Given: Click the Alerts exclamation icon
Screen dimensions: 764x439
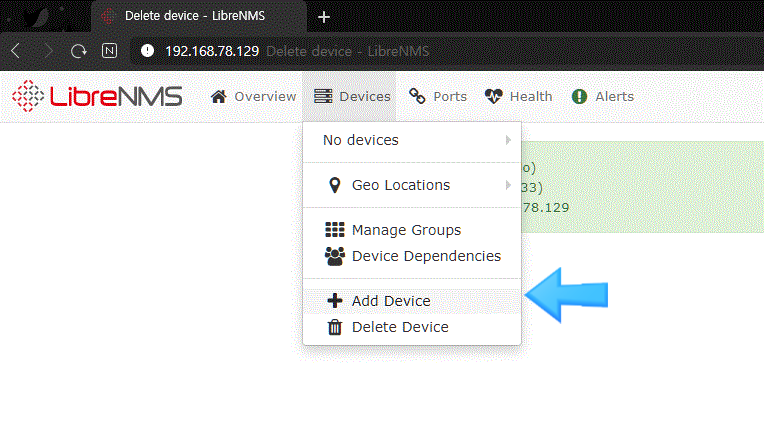Looking at the screenshot, I should [579, 96].
